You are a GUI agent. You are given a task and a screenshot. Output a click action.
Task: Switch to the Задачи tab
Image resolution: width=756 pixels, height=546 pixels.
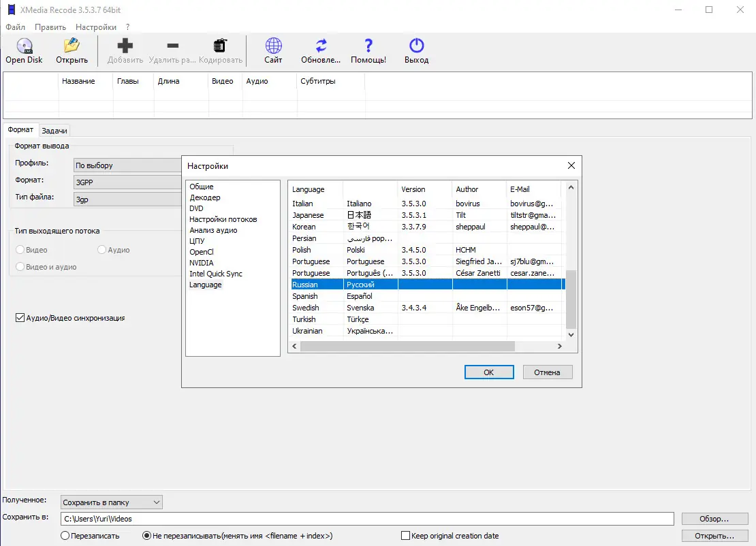[54, 129]
